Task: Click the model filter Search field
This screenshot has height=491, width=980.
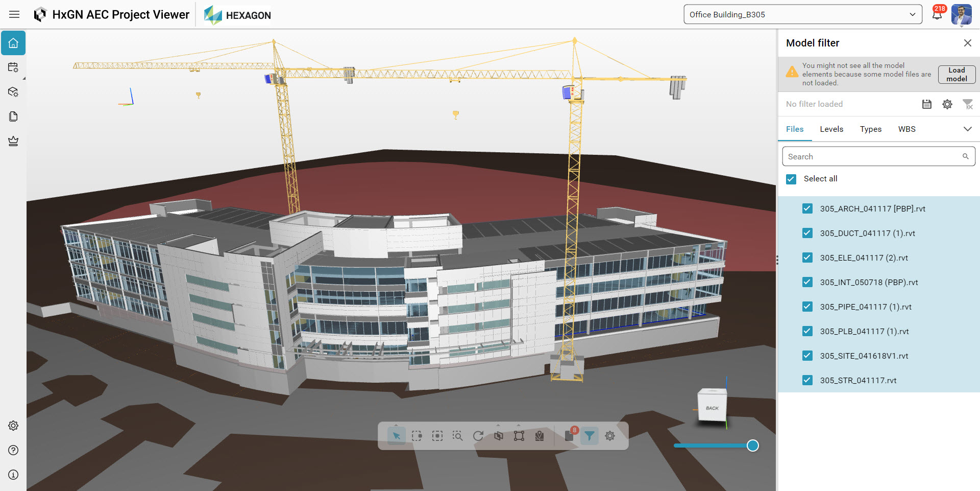Action: pyautogui.click(x=873, y=157)
